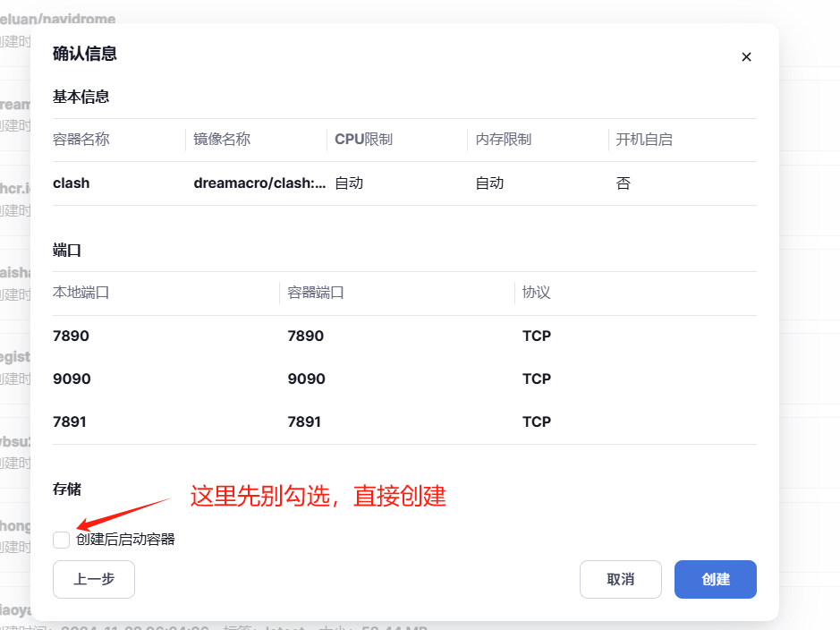Click the 镜像名称 column header
The height and width of the screenshot is (630, 840).
(x=222, y=140)
